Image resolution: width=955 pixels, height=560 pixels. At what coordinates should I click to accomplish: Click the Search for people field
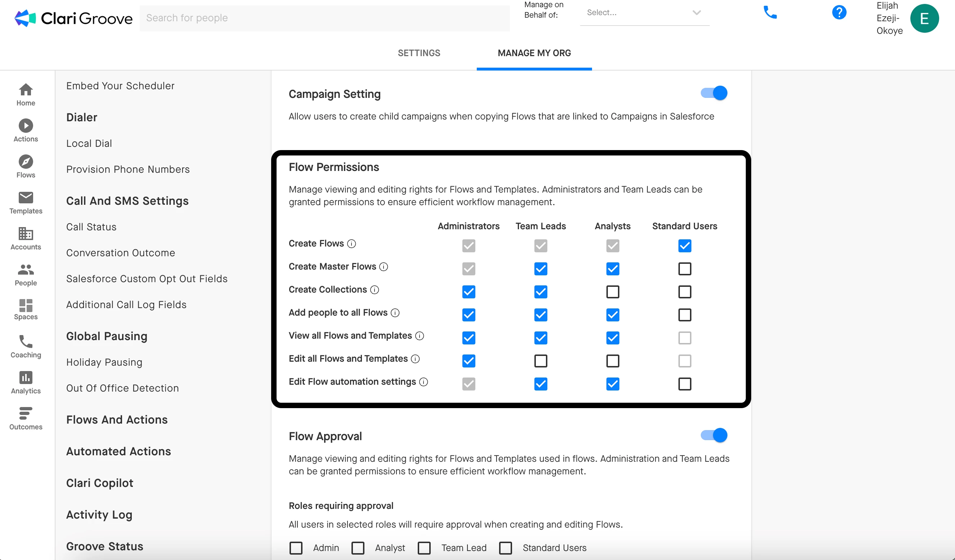coord(324,18)
